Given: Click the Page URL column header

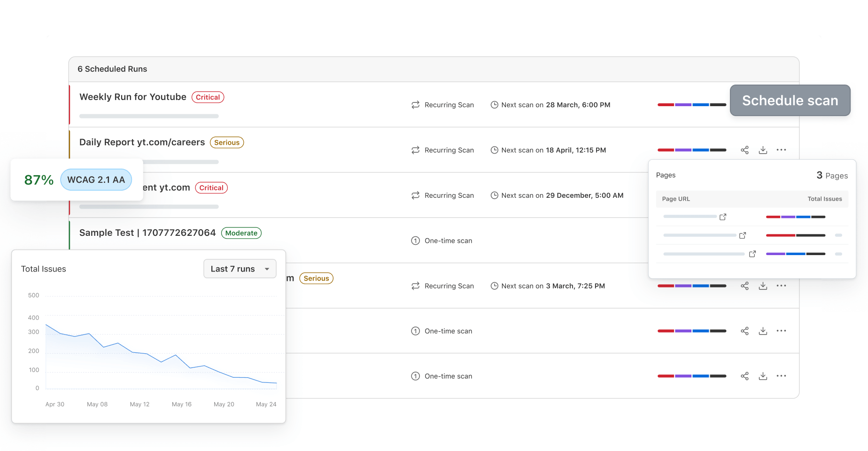Looking at the screenshot, I should [676, 199].
